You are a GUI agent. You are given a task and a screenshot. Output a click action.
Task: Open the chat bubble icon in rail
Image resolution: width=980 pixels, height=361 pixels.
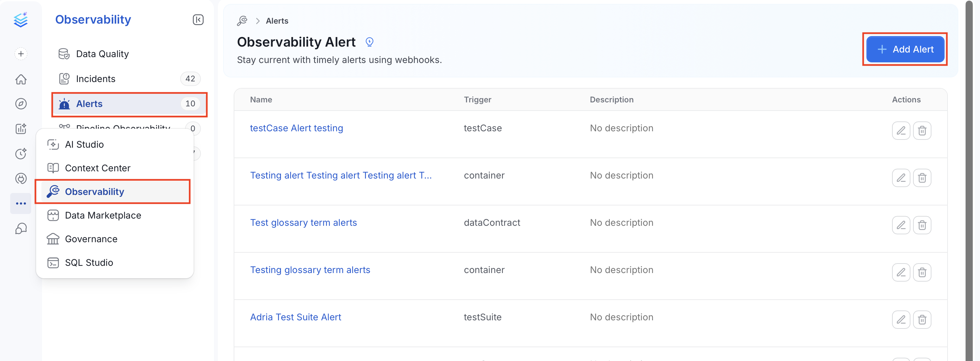[21, 228]
